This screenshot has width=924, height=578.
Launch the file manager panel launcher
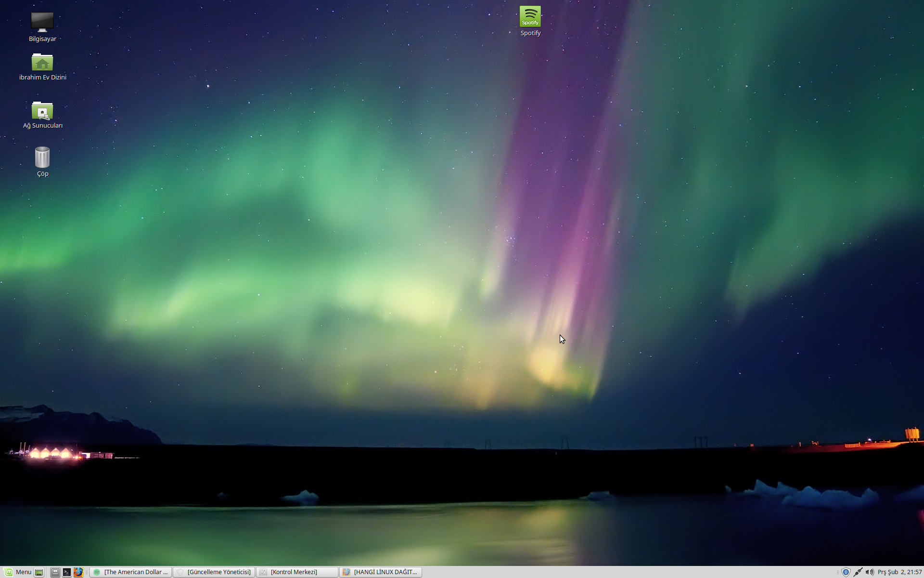(x=55, y=572)
